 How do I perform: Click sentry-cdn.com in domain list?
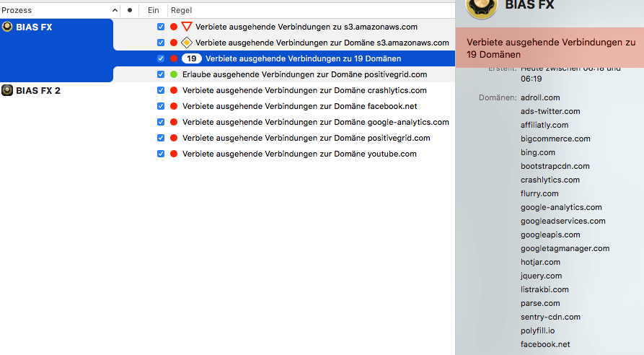tap(550, 317)
